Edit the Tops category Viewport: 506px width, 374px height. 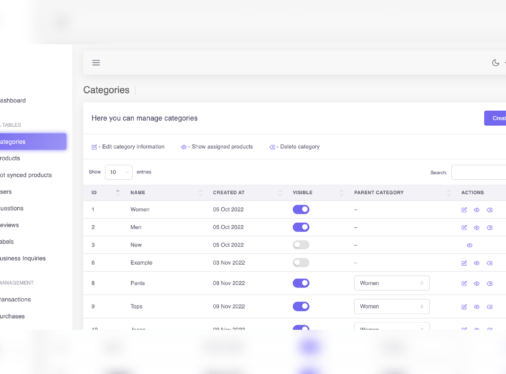[x=464, y=307]
